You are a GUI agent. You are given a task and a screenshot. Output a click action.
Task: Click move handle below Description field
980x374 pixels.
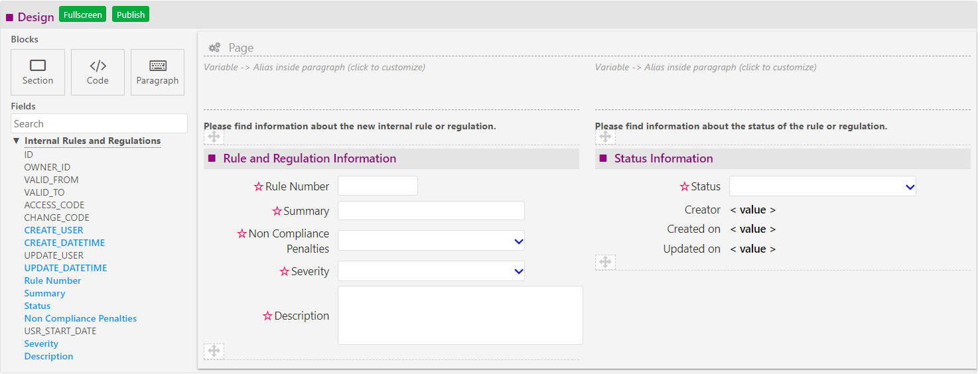click(214, 351)
